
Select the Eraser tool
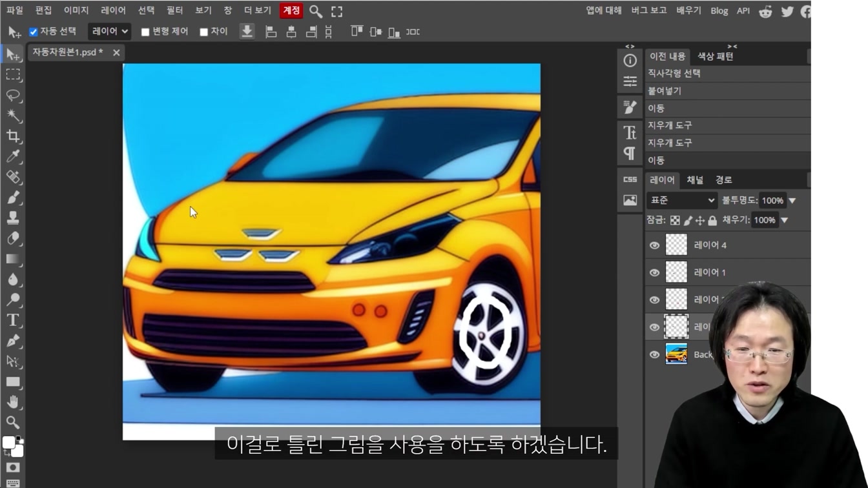coord(13,238)
